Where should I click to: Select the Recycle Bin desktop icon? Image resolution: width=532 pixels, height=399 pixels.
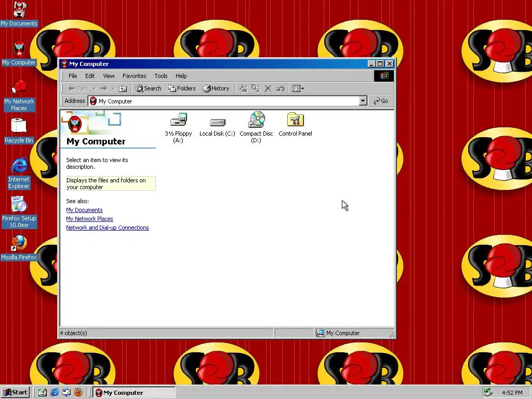coord(19,130)
